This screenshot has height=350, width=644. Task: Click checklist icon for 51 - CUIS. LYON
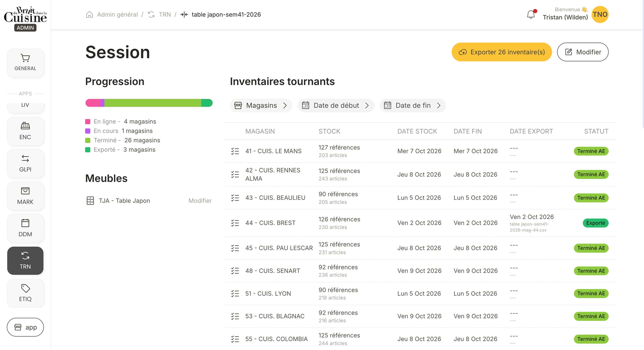[x=235, y=293]
